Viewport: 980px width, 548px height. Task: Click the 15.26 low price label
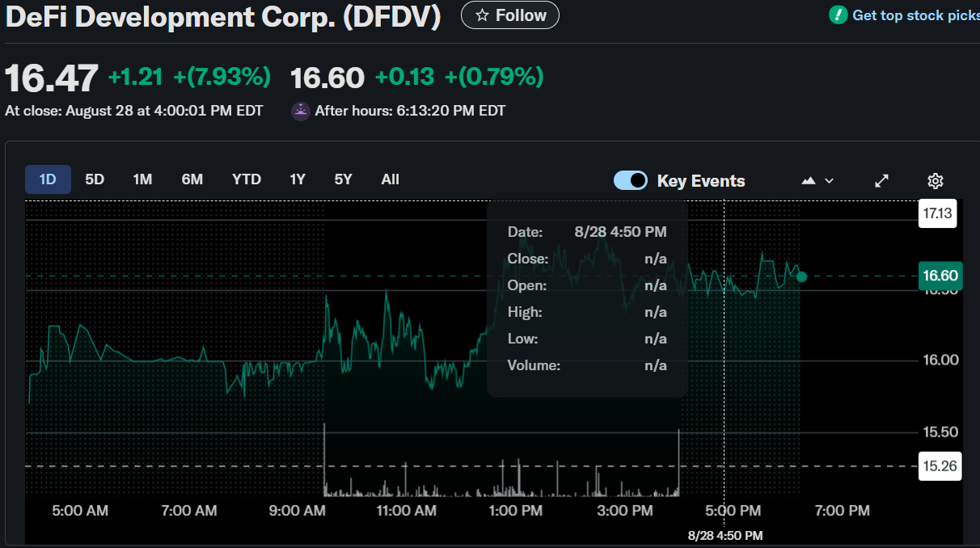point(940,466)
